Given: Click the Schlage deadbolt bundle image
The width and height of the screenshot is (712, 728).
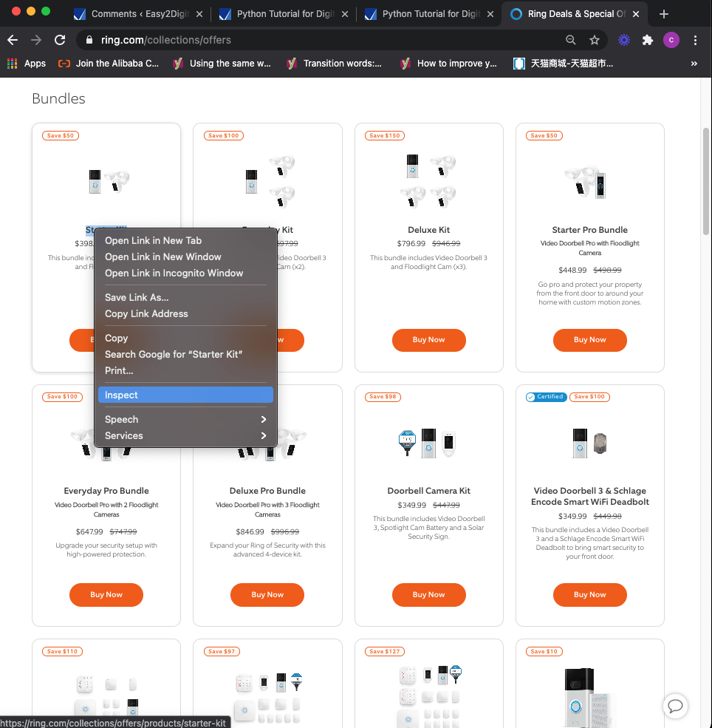Looking at the screenshot, I should coord(589,443).
